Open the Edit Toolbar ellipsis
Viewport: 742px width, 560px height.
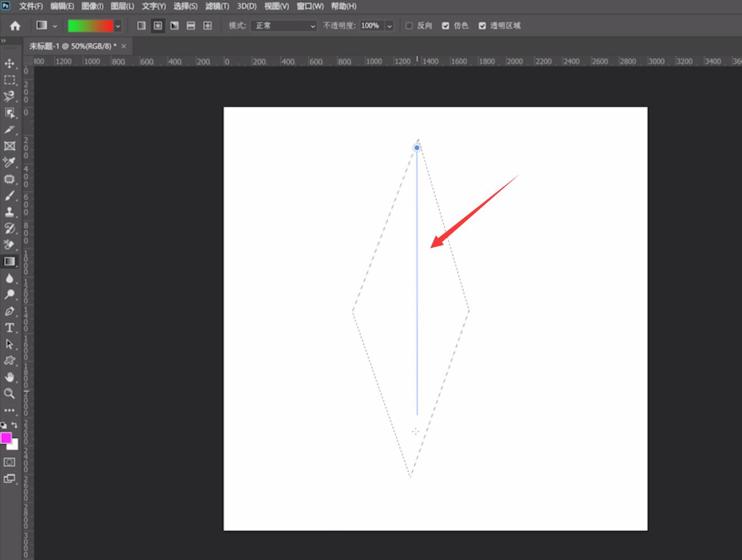click(10, 410)
